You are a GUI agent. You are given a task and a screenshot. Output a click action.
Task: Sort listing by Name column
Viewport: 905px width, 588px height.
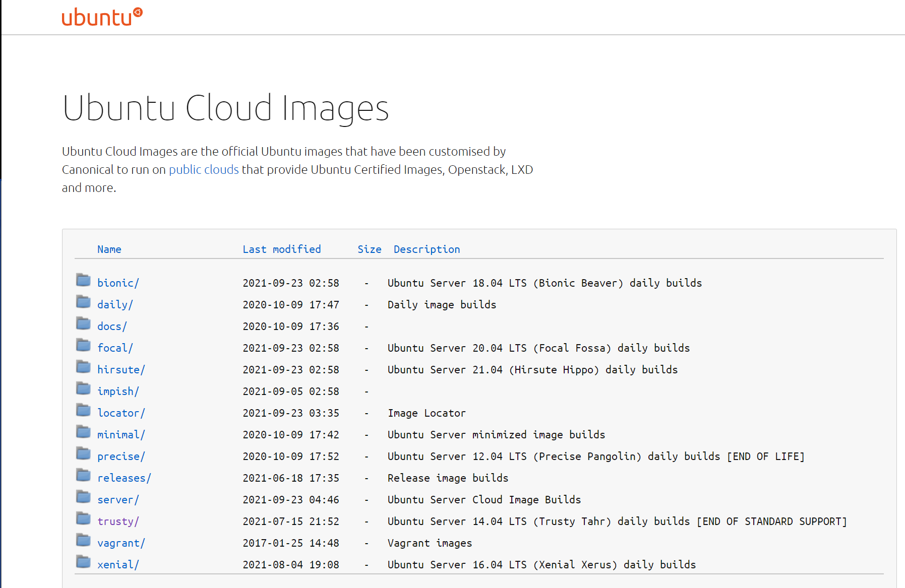109,249
